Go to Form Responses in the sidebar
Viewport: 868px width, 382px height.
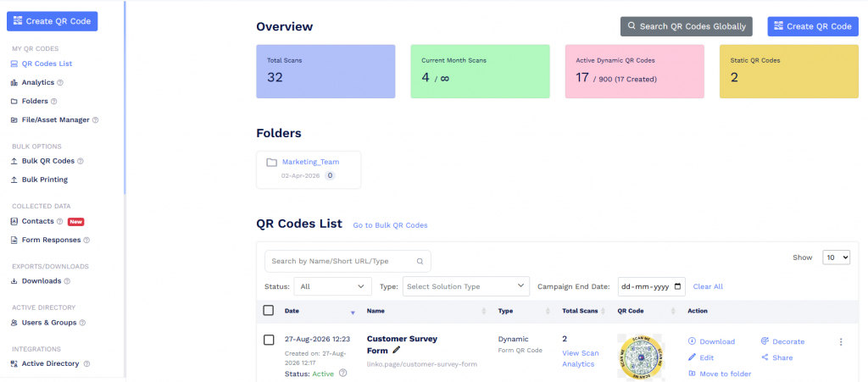click(51, 240)
